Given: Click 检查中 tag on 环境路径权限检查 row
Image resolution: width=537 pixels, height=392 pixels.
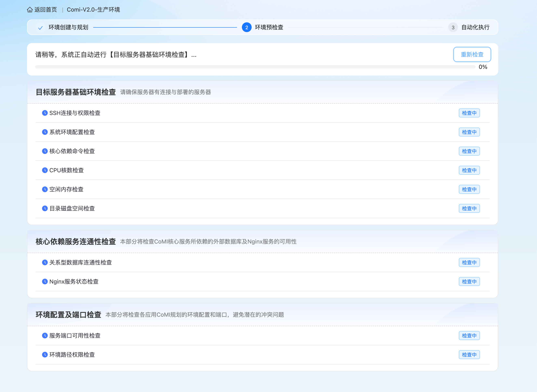Looking at the screenshot, I should pyautogui.click(x=469, y=354).
